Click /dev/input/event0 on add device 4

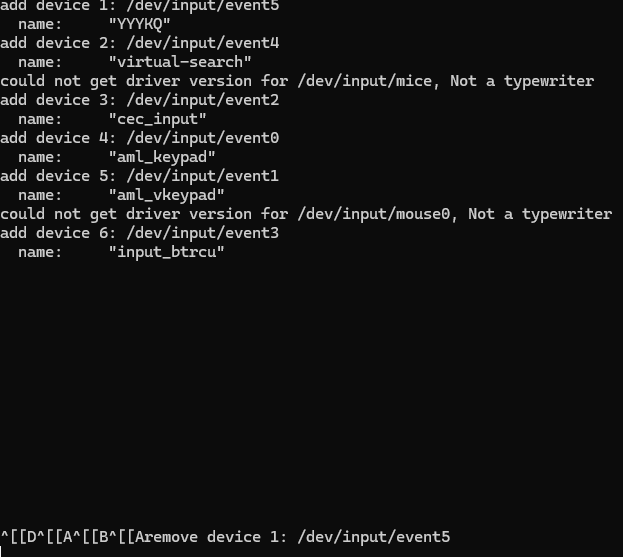coord(203,138)
